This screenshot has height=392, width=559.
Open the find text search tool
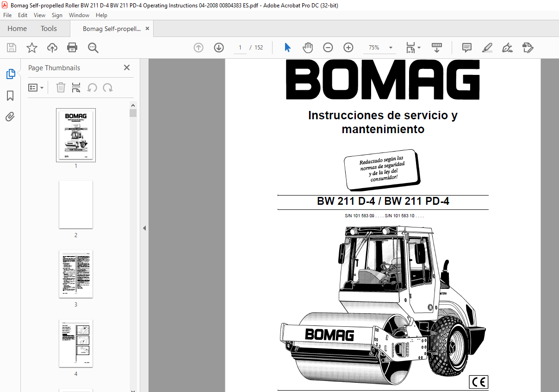pyautogui.click(x=93, y=48)
